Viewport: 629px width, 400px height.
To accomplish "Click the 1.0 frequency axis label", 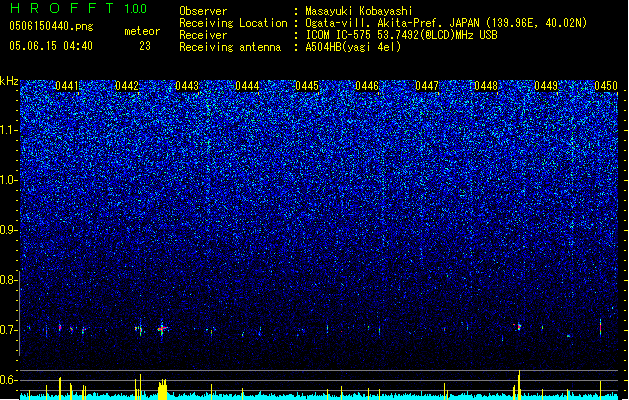I will pos(8,180).
